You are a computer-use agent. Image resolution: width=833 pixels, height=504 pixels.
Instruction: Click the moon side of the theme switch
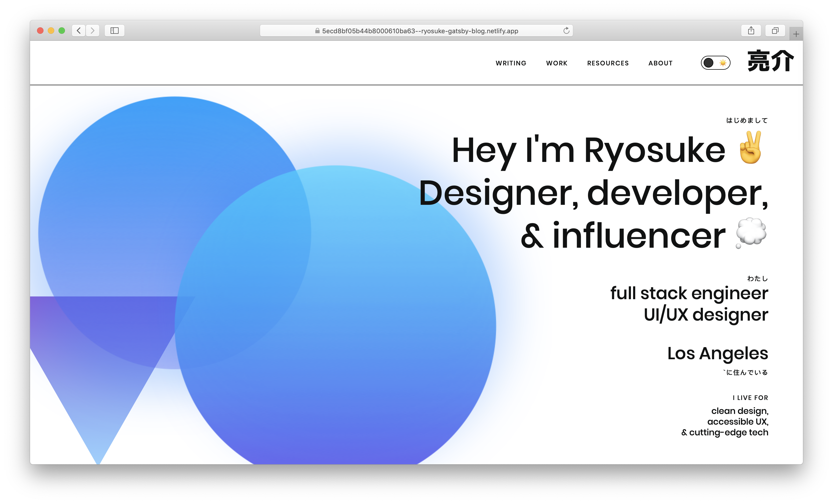[x=709, y=63]
